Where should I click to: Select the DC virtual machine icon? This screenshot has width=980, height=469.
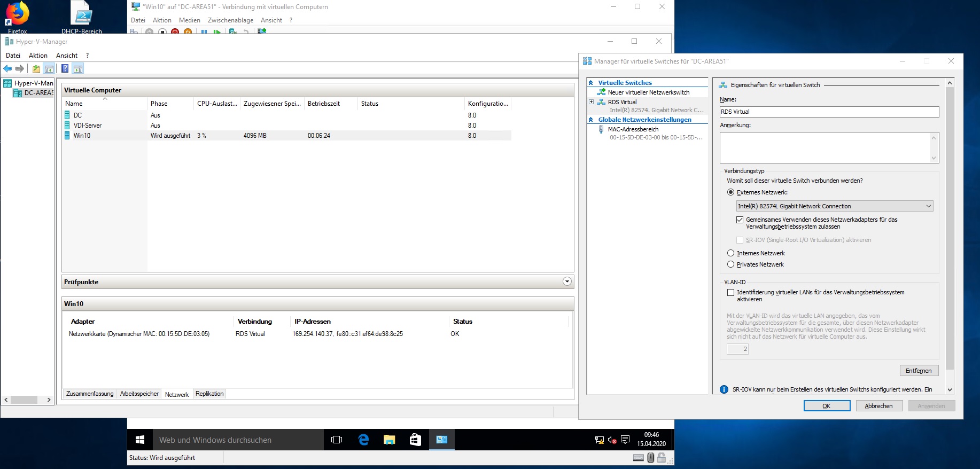[x=67, y=115]
